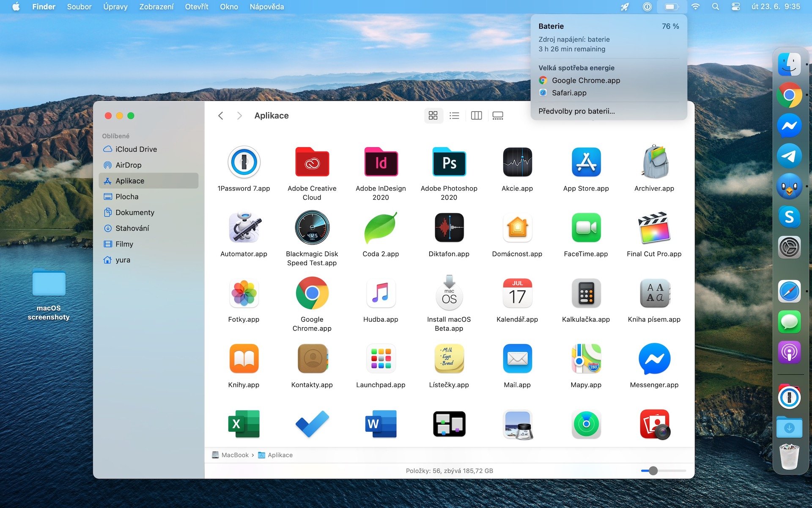Screen dimensions: 812x508
Task: Select Mapy.app maps icon
Action: point(586,358)
